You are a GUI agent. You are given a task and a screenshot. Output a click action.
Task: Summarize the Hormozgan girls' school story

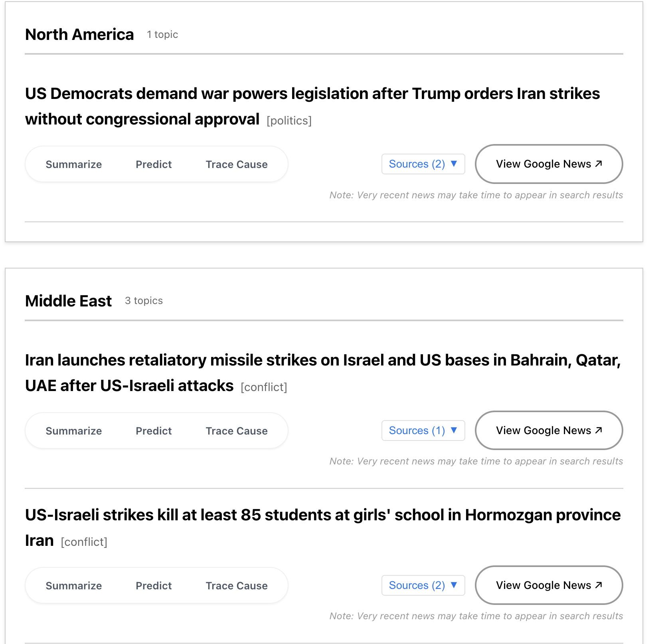coord(73,585)
